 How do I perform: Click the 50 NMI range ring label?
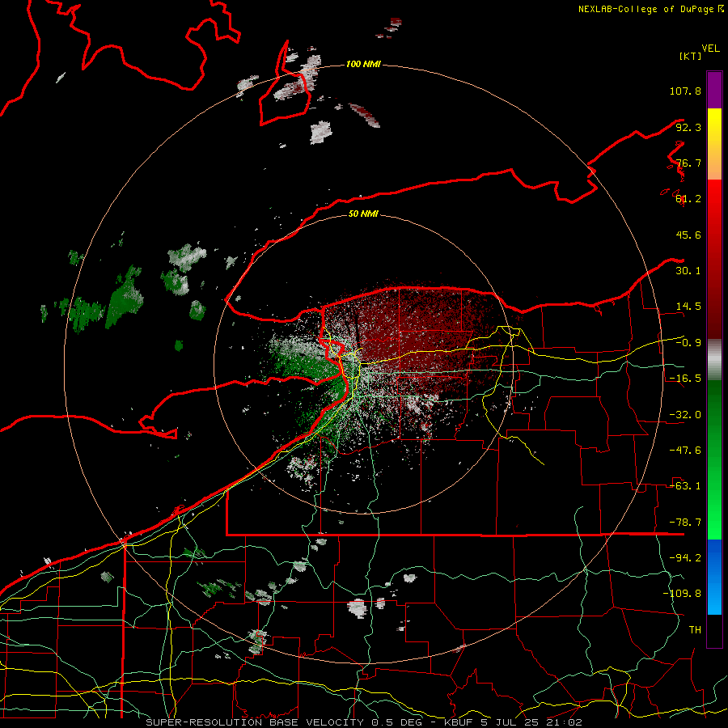click(363, 214)
